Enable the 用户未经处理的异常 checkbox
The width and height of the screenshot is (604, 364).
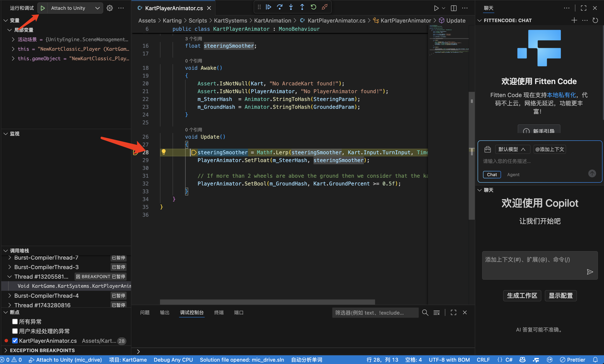tap(15, 331)
